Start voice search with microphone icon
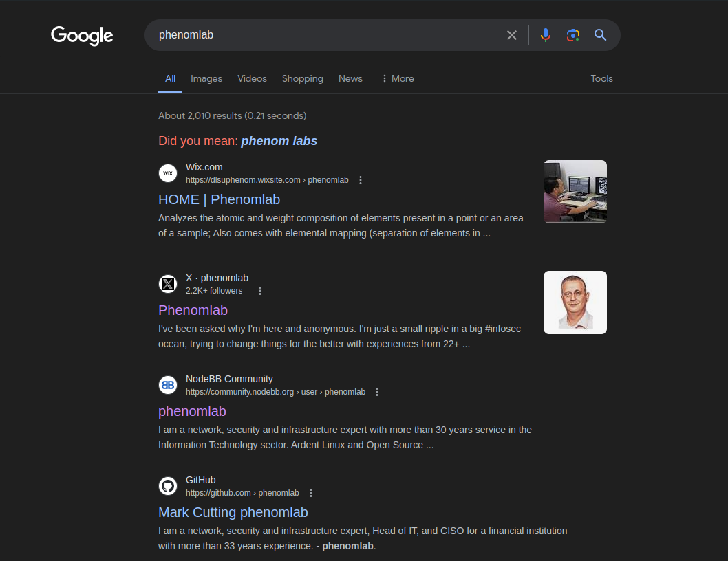 click(545, 35)
